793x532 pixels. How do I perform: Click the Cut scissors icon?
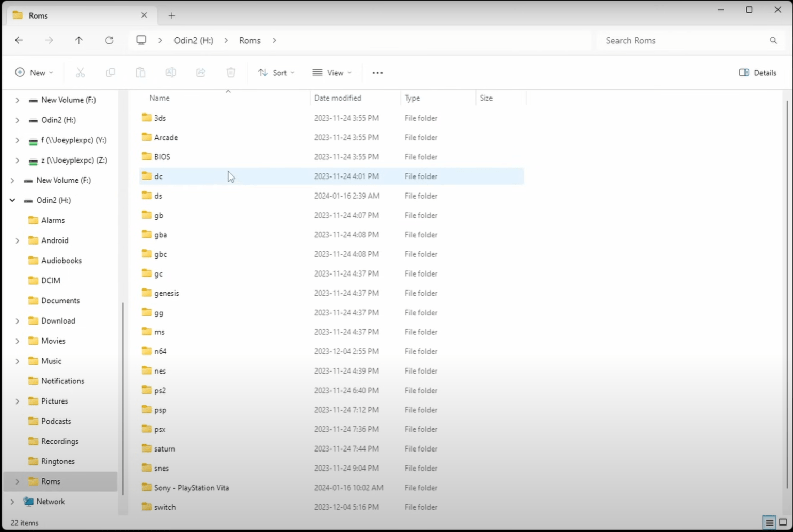(x=80, y=73)
